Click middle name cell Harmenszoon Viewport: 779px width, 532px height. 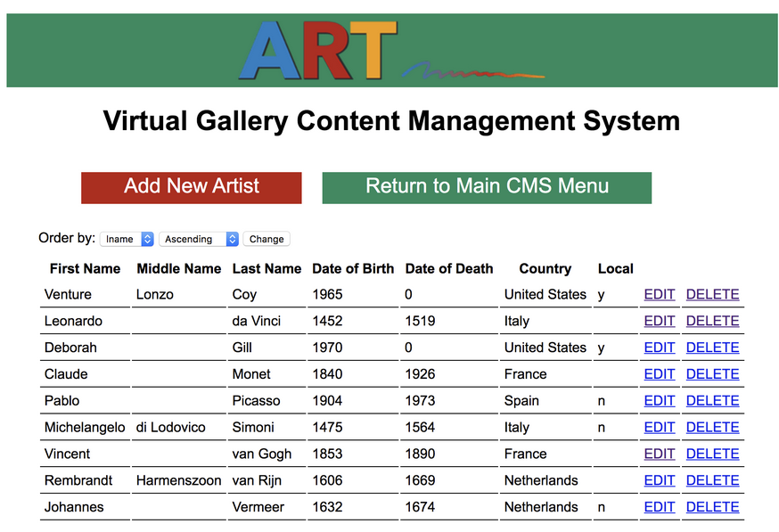[179, 480]
